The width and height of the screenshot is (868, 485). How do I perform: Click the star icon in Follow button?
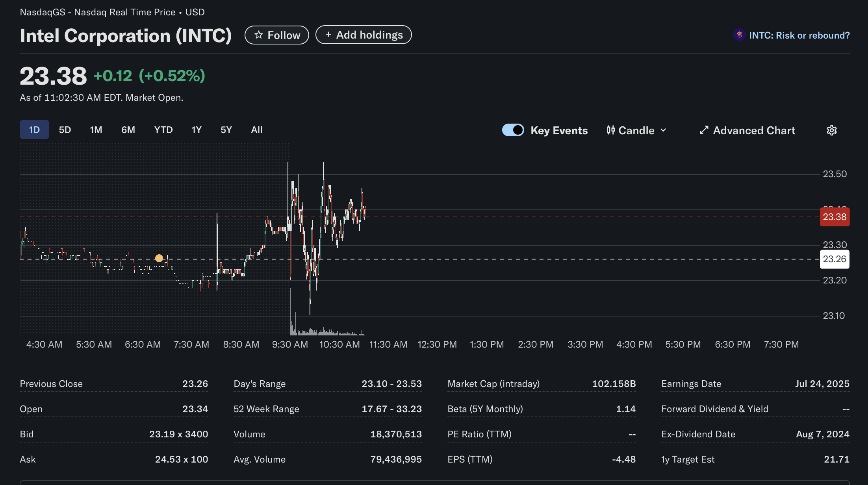pos(258,35)
